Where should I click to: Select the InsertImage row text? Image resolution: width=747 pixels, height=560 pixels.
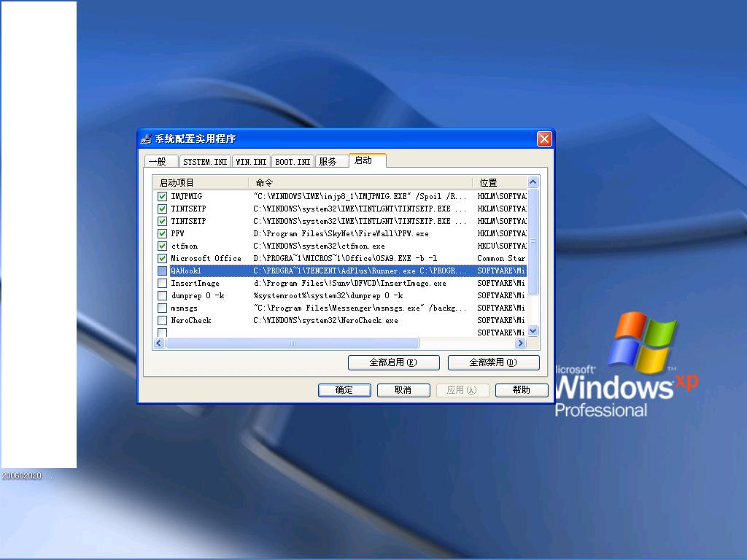pyautogui.click(x=196, y=283)
